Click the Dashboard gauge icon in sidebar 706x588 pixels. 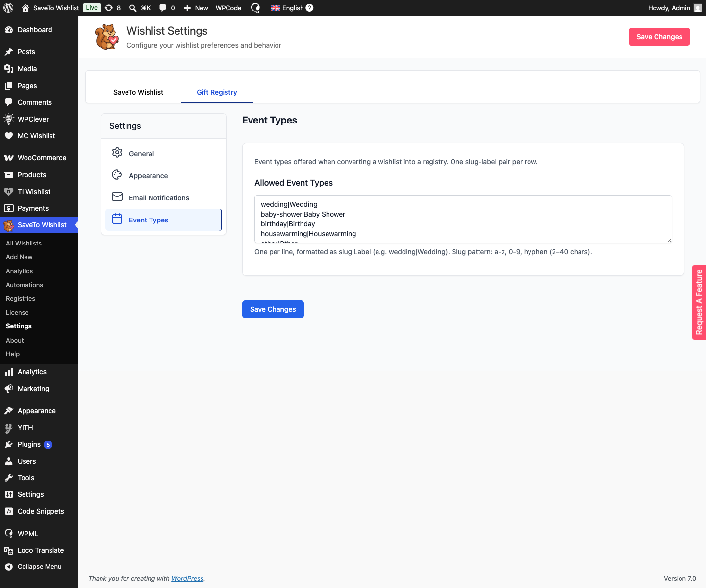[9, 30]
